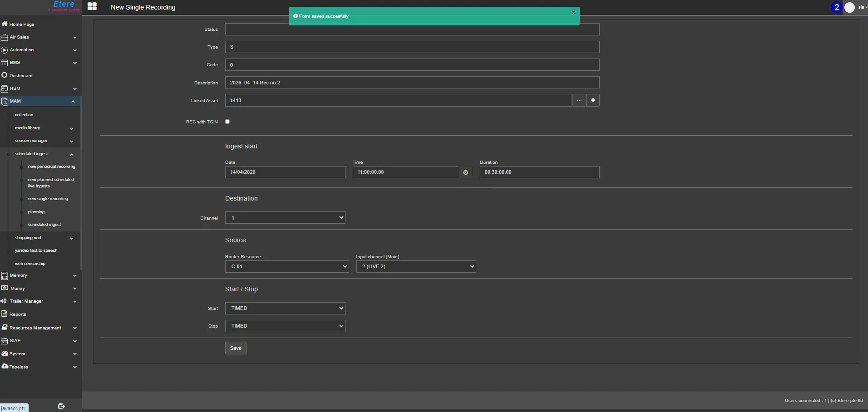Screen dimensions: 868x412
Task: Open the Start mode TIMED dropdown
Action: 285,308
